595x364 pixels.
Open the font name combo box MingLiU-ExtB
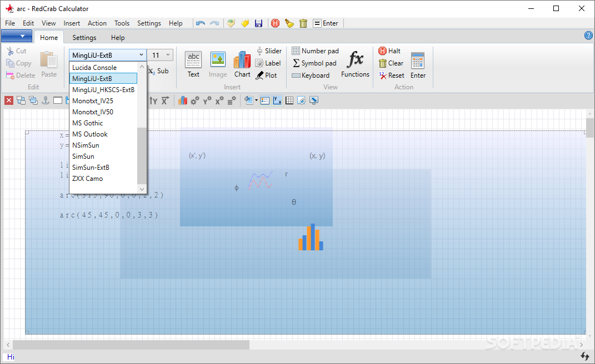click(107, 55)
